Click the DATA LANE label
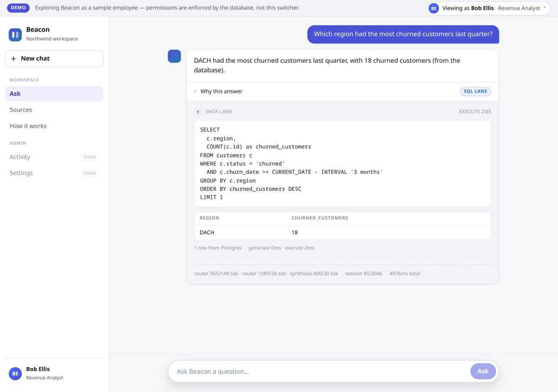Viewport: 558px width, 392px height. click(219, 112)
